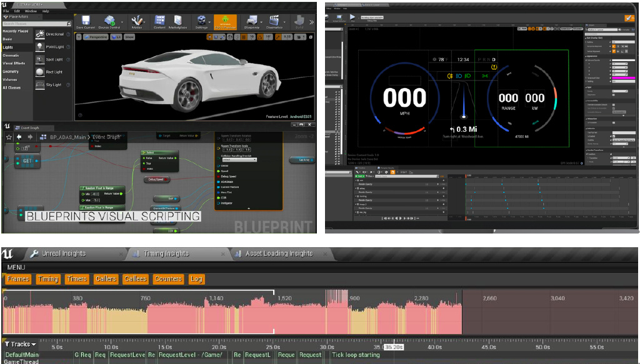640x364 pixels.
Task: Click help icon beside Directional light
Action: click(68, 34)
